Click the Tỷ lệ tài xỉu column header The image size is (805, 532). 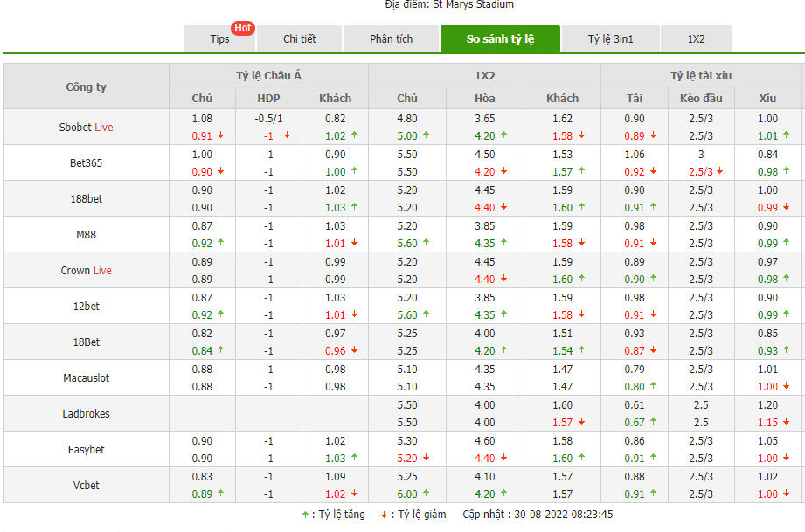tap(701, 76)
